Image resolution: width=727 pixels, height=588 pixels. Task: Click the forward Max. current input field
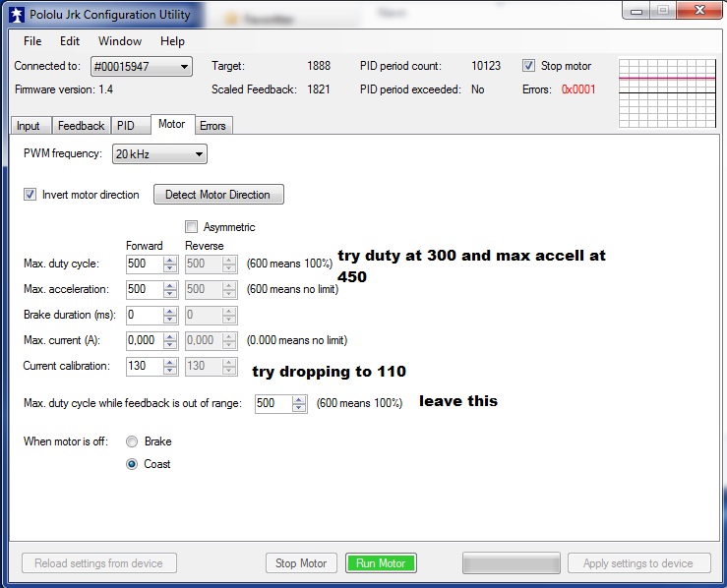(144, 340)
